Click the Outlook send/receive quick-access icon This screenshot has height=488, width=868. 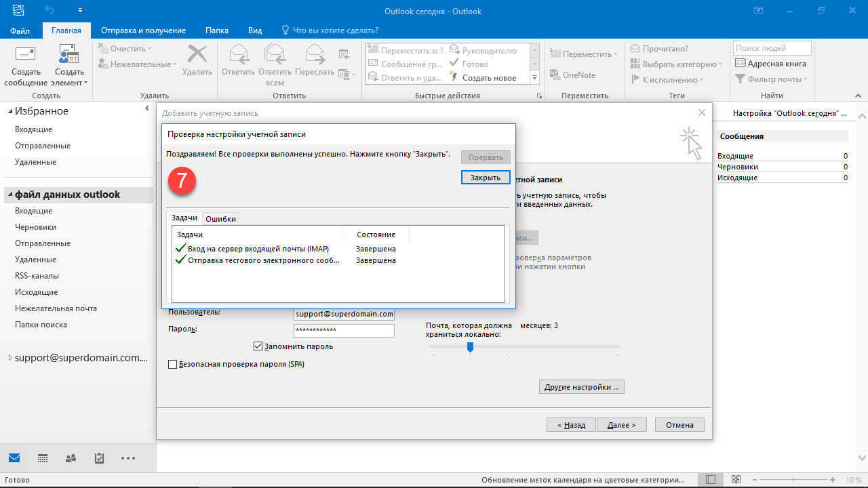[x=18, y=11]
